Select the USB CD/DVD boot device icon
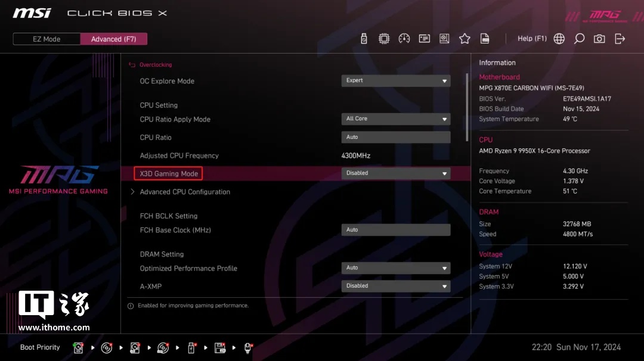 [x=163, y=348]
